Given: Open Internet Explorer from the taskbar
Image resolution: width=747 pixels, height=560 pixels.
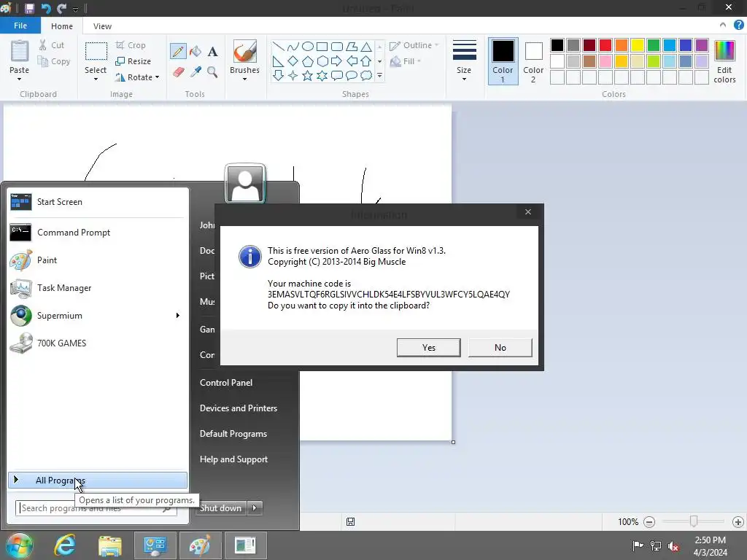Looking at the screenshot, I should click(x=65, y=545).
